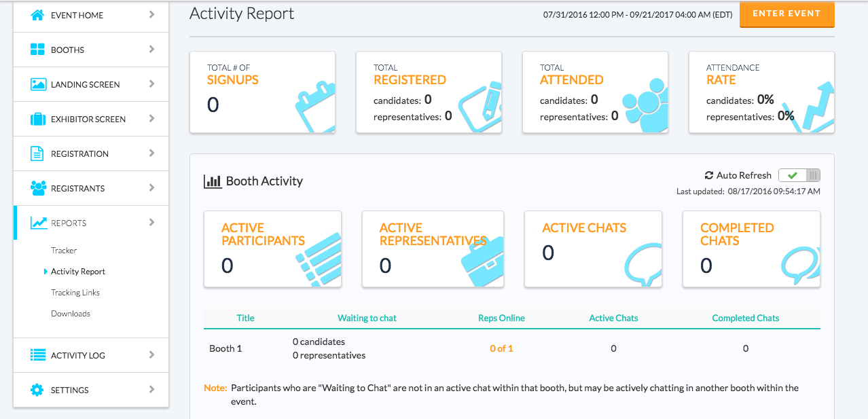
Task: Sort by the Reps Online column header
Action: point(501,318)
